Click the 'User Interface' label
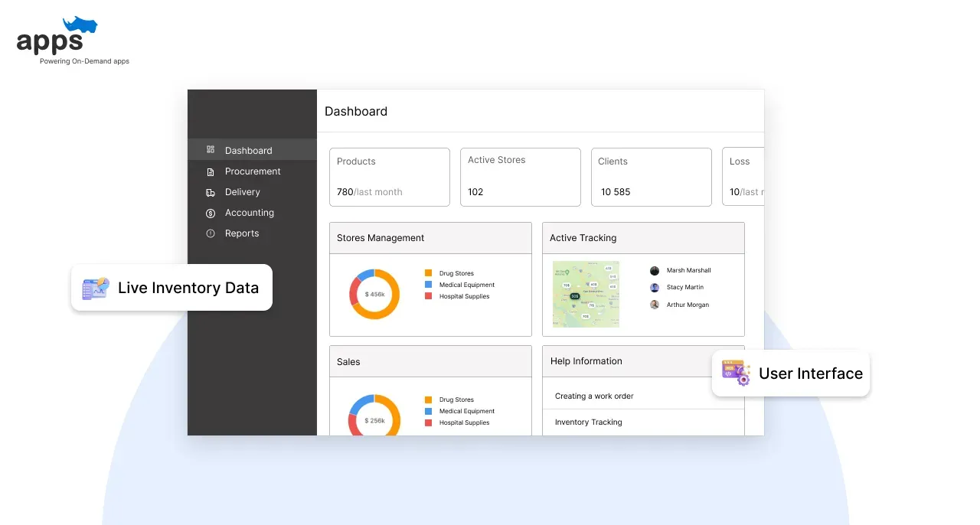This screenshot has width=980, height=525. tap(811, 373)
